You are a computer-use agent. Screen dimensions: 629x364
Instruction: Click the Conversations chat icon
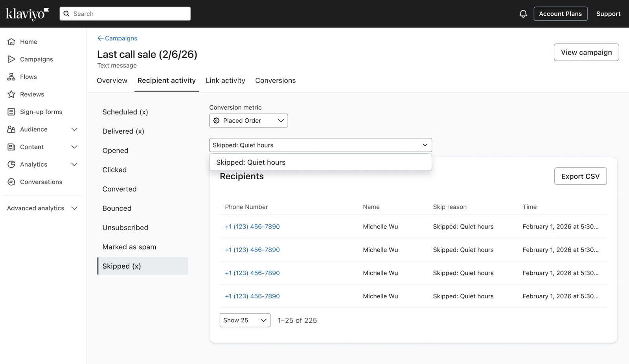point(11,182)
